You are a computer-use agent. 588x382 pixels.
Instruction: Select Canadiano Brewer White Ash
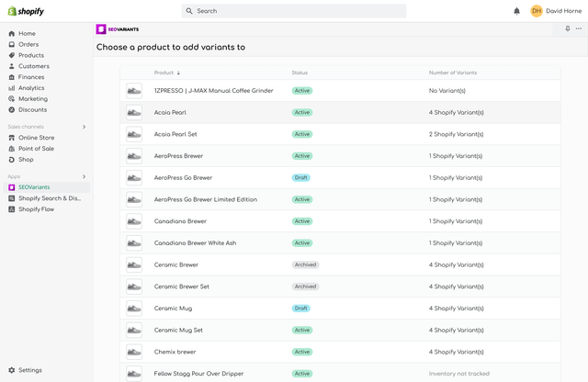pos(195,243)
